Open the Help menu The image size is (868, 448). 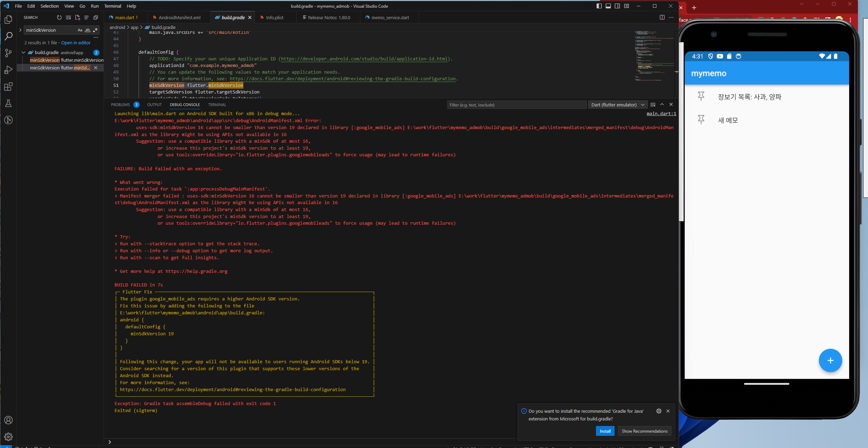tap(131, 6)
